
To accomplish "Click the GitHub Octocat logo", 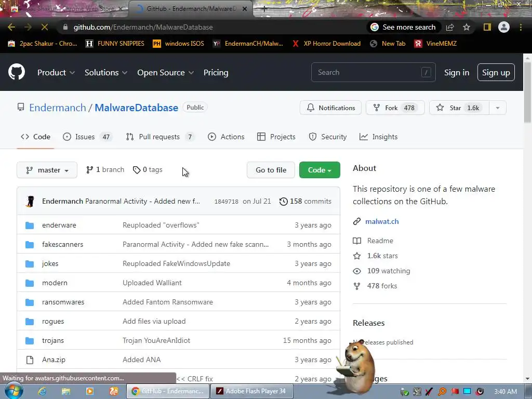I will (16, 72).
